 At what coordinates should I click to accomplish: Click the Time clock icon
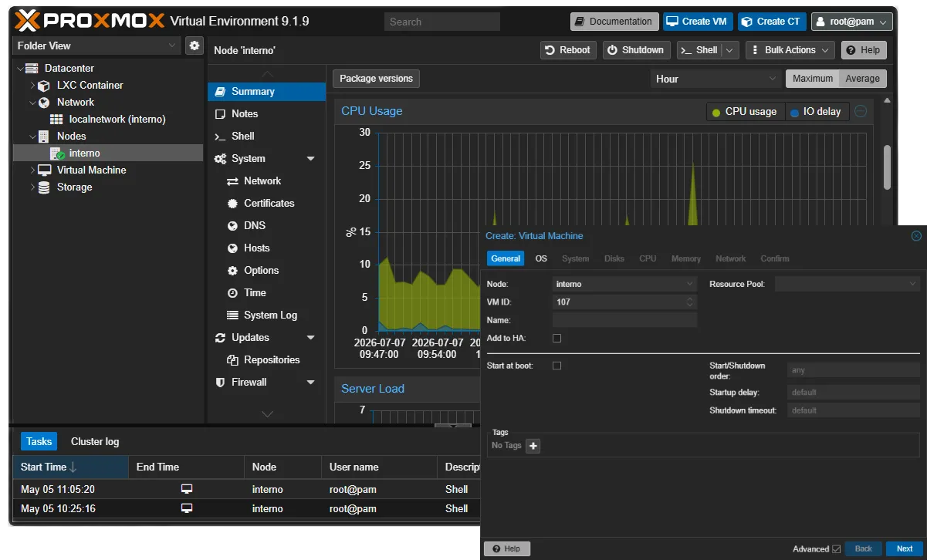(232, 293)
